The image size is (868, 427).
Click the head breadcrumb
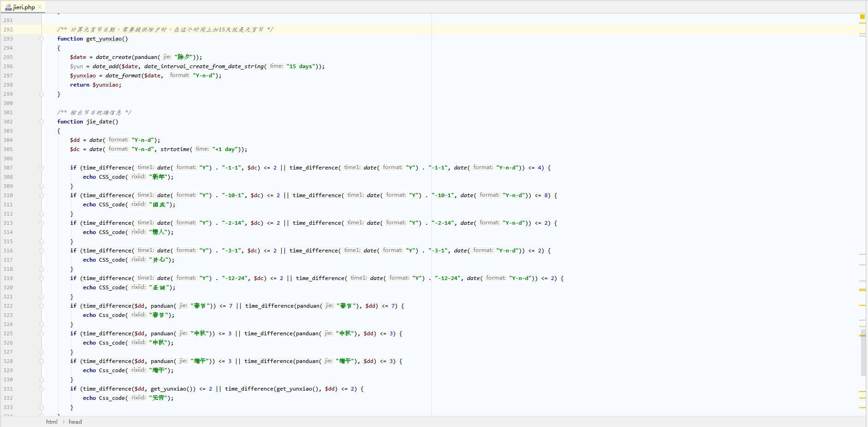click(75, 421)
